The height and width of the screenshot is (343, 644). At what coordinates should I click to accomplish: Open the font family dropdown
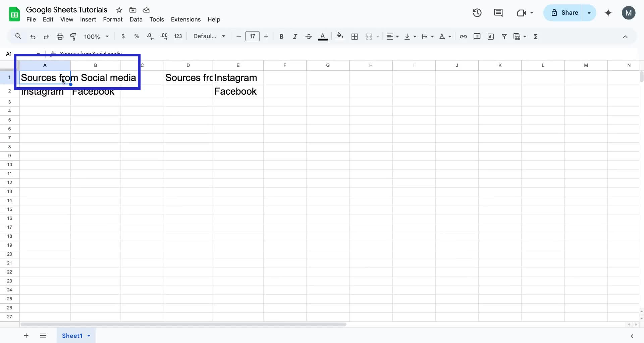pos(209,36)
